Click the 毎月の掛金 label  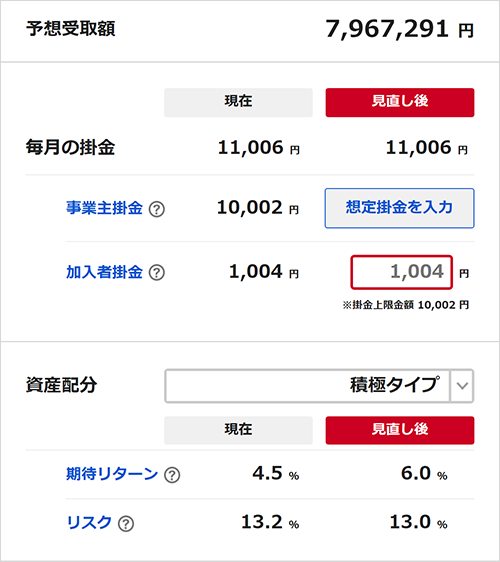click(70, 147)
